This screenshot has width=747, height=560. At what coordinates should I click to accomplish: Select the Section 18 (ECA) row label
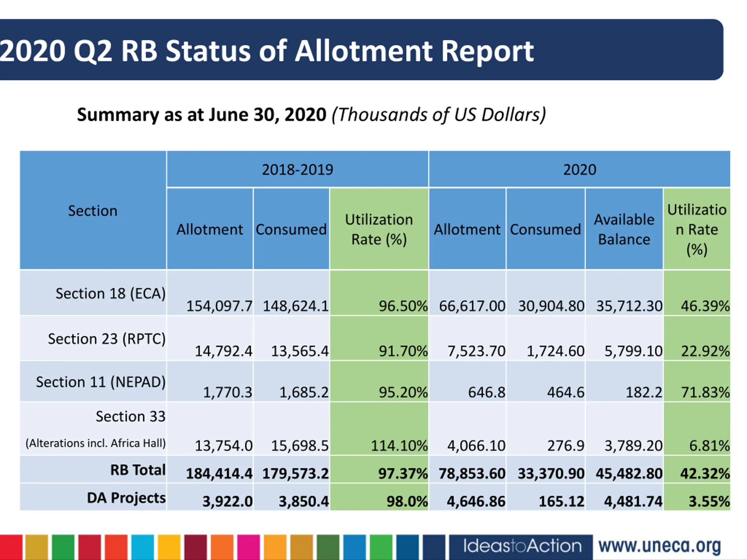110,293
